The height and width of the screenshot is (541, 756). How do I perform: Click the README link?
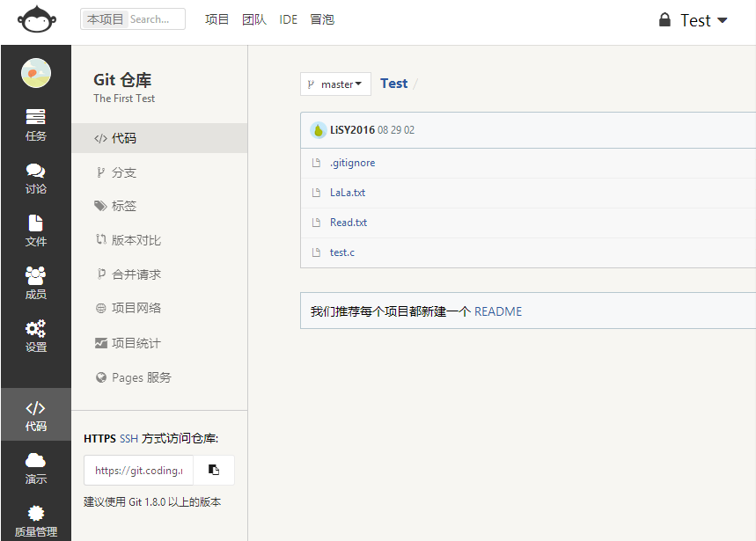[498, 311]
